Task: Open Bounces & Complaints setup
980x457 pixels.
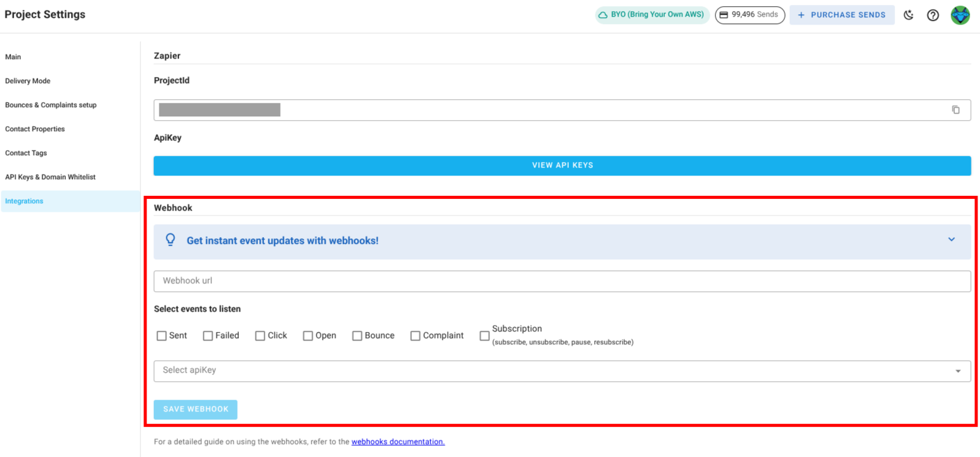Action: tap(51, 105)
